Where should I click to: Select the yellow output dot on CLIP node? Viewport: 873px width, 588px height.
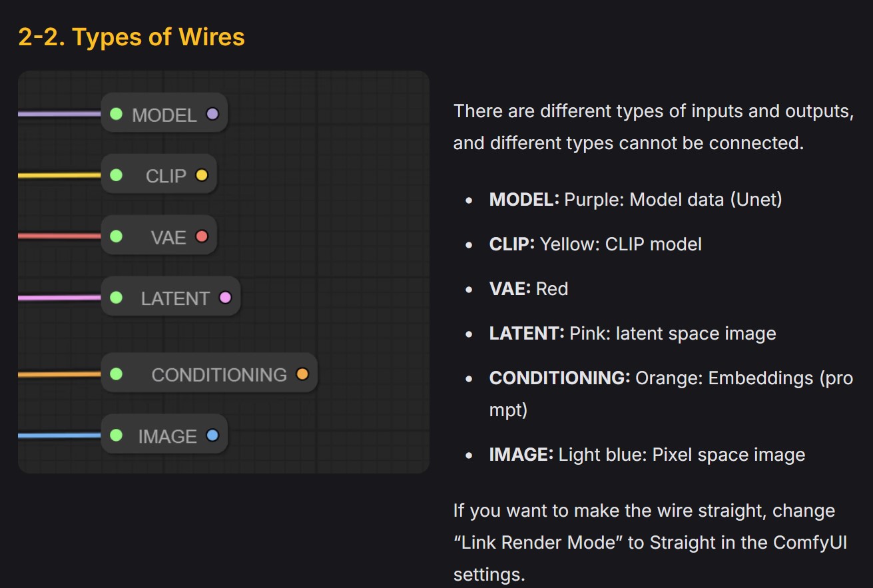click(x=202, y=175)
